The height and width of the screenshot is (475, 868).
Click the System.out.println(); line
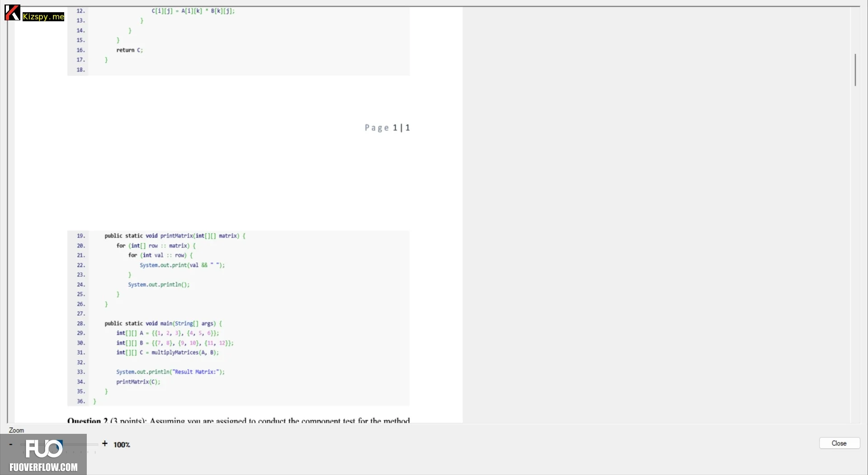[159, 285]
